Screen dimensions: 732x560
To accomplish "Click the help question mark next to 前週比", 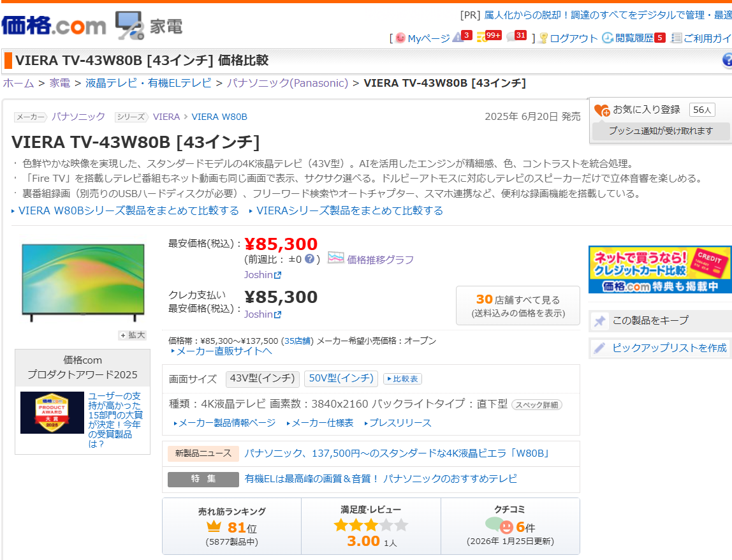I will pos(309,259).
